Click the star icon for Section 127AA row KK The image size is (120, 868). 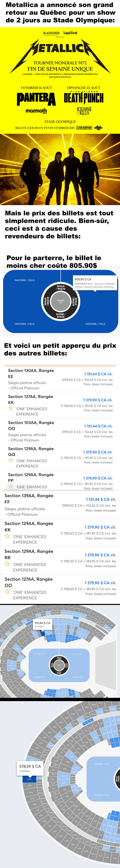11,408
